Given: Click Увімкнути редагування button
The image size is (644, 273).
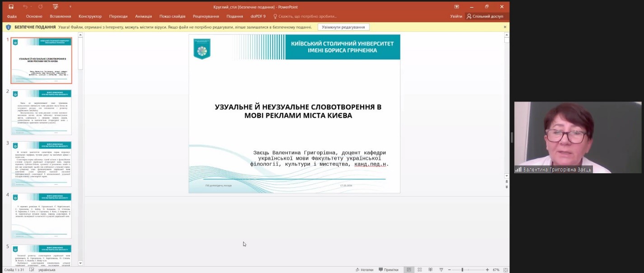Looking at the screenshot, I should (x=343, y=27).
